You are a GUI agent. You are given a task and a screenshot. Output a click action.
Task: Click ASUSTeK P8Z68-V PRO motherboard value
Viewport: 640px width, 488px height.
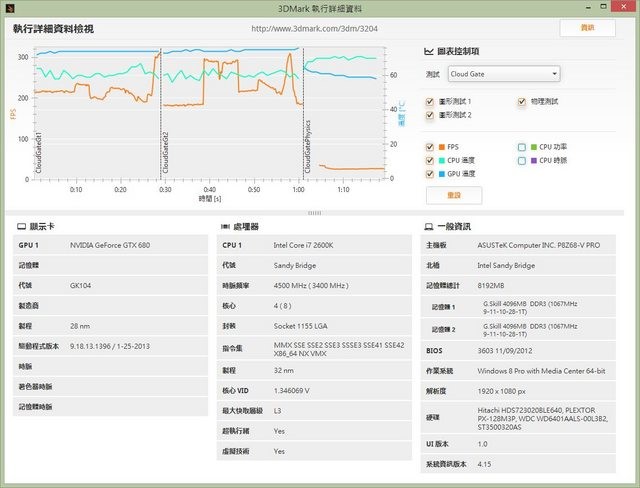[x=539, y=245]
